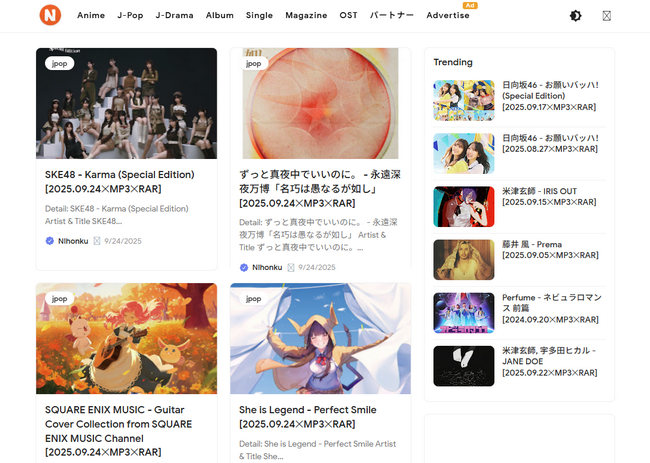This screenshot has height=463, width=650.
Task: Click the jpop tag on SKE48 card
Action: (59, 63)
